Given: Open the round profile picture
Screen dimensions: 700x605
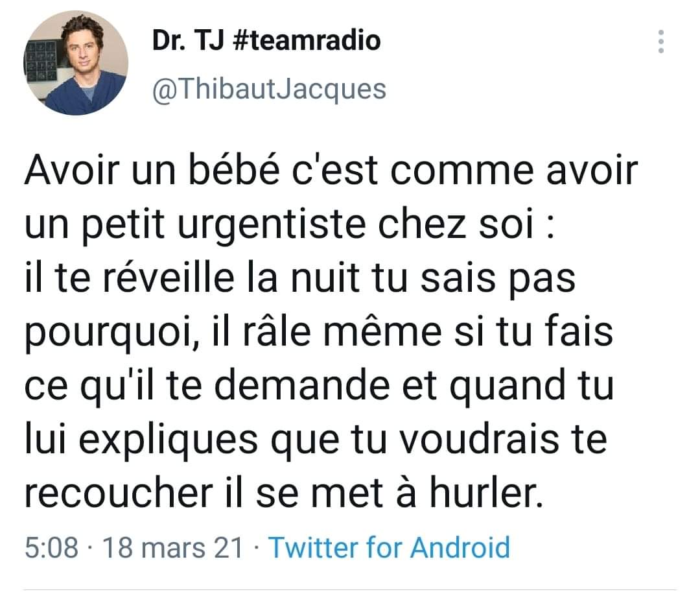Looking at the screenshot, I should [76, 63].
